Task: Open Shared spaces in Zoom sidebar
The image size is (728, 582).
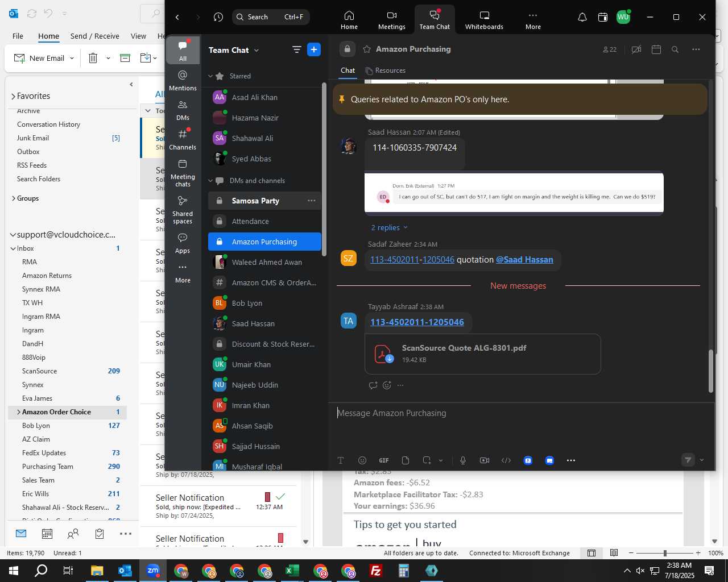Action: coord(183,210)
